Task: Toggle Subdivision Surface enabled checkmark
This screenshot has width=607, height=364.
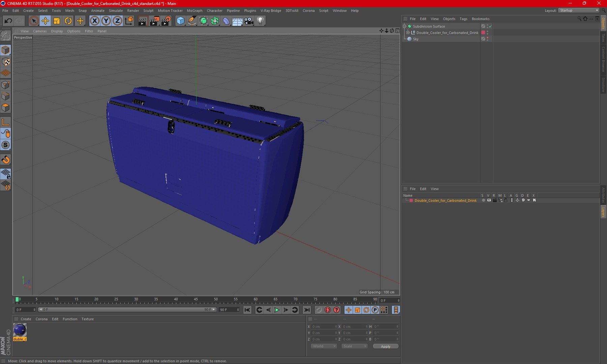Action: coord(490,26)
